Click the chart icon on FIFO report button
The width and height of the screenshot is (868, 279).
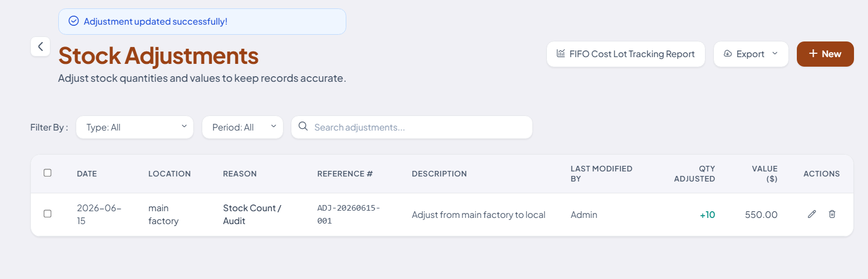[x=560, y=54]
